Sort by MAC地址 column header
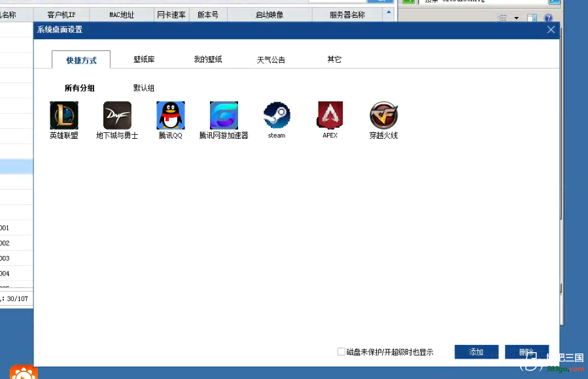Screen dimensions: 588x379 tap(122, 15)
